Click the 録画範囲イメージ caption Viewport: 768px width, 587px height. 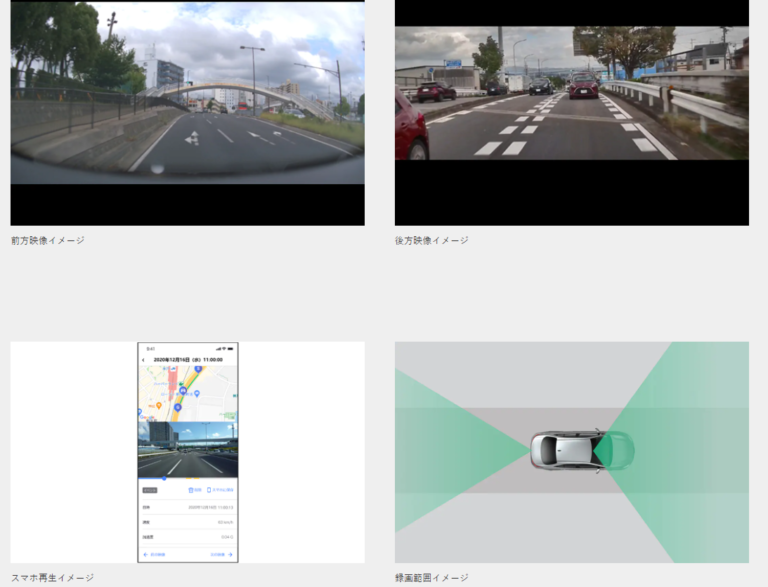click(431, 577)
